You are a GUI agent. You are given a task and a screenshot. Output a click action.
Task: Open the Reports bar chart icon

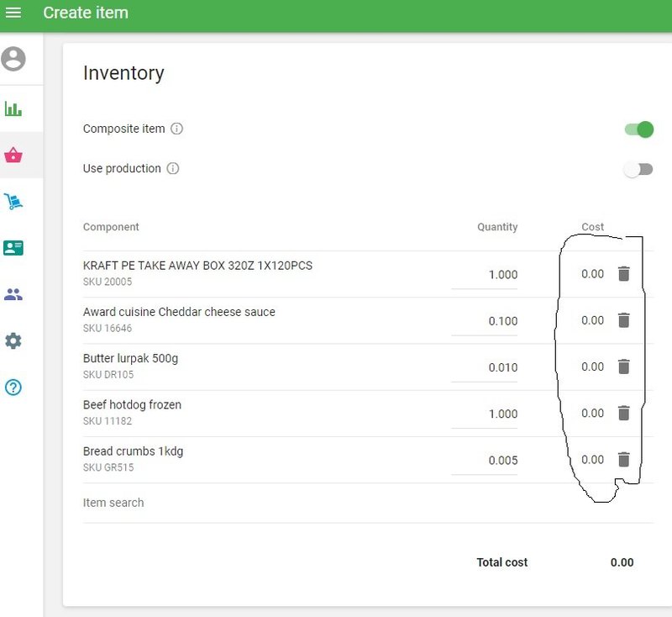click(x=13, y=108)
